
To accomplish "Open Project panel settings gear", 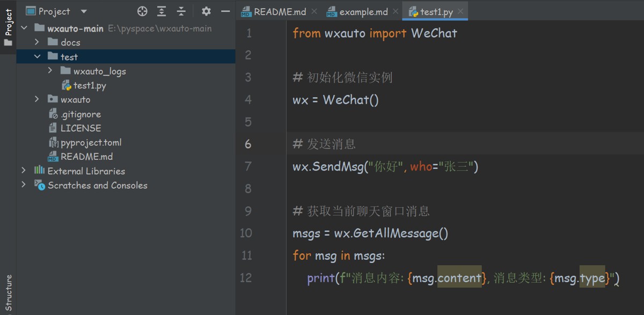I will (206, 11).
